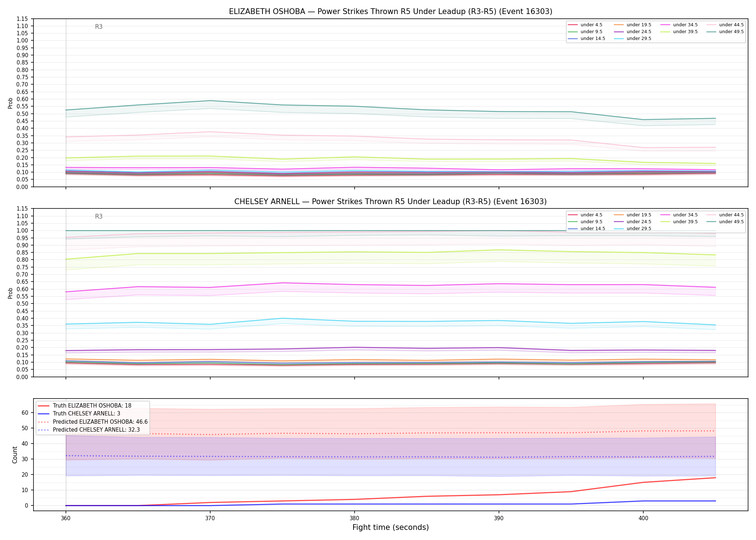The image size is (756, 540).
Task: Click 'Truth CHELSEY ARNELL: 3' legend entry
Action: [x=79, y=414]
